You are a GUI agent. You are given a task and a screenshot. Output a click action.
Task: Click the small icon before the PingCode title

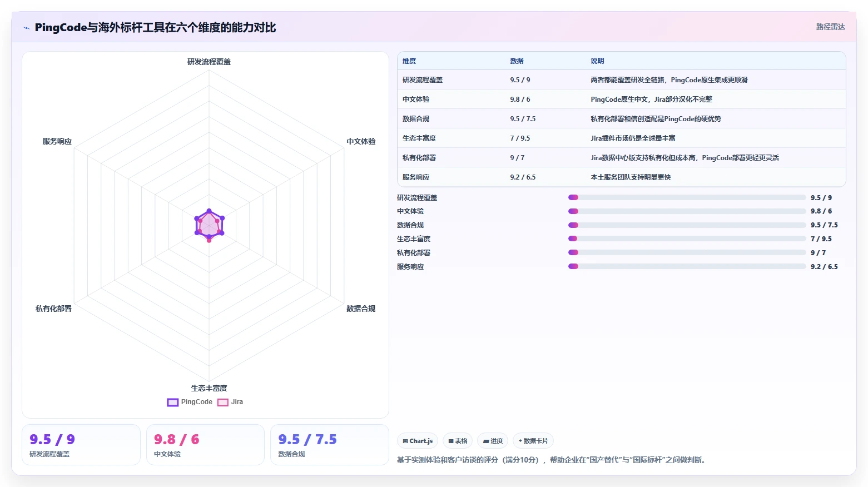(26, 28)
